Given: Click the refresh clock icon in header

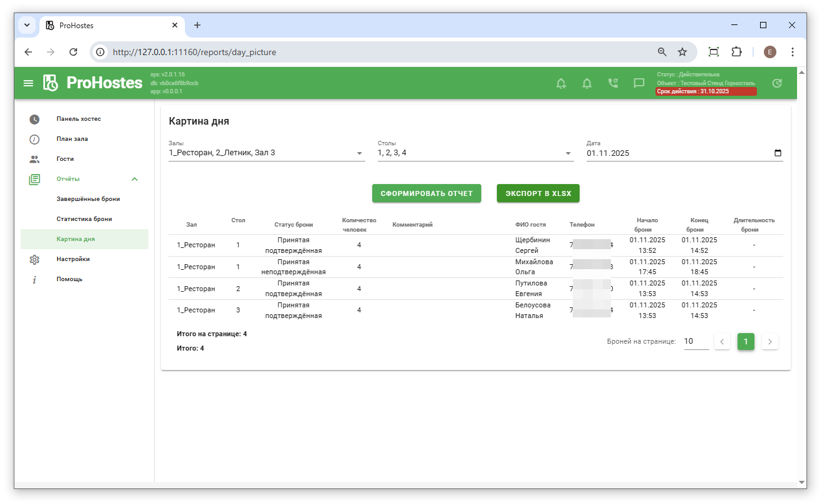Looking at the screenshot, I should (777, 83).
